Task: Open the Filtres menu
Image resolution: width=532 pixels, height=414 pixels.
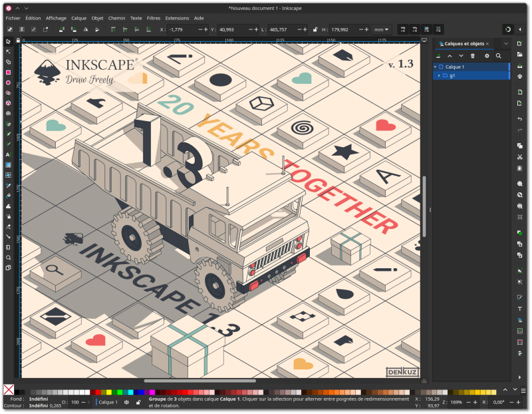Action: (x=154, y=18)
